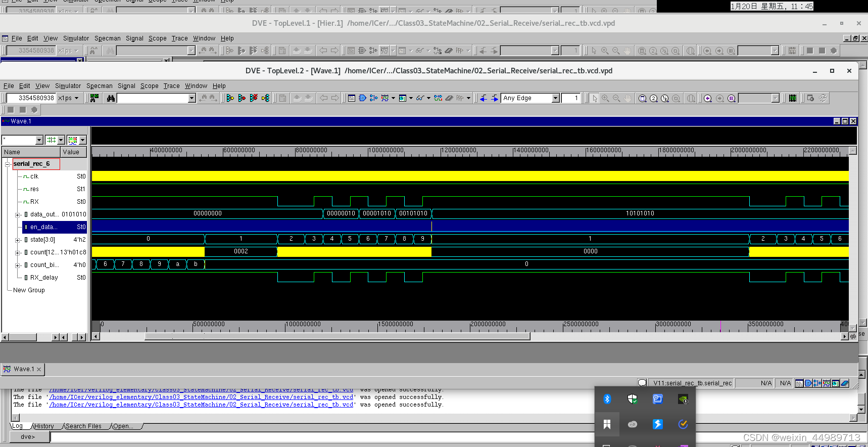
Task: Open the Wave view icon dropdown arrow
Action: coord(393,98)
